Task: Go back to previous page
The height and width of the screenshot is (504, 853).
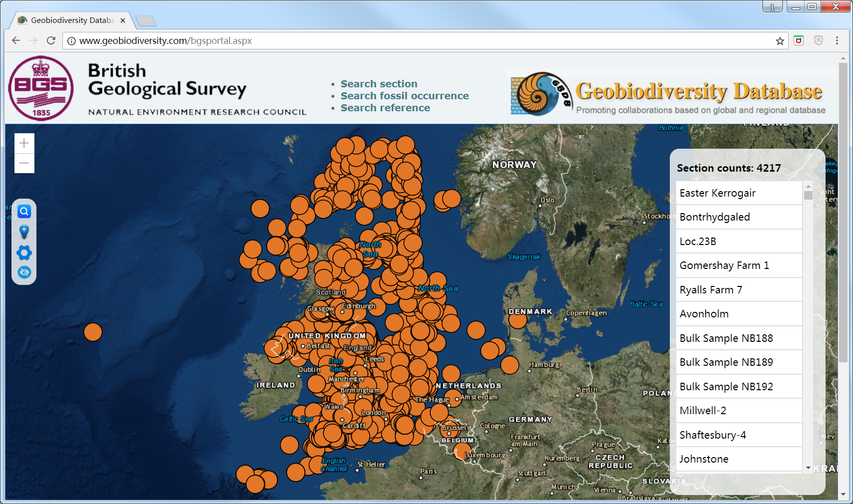Action: pyautogui.click(x=16, y=40)
